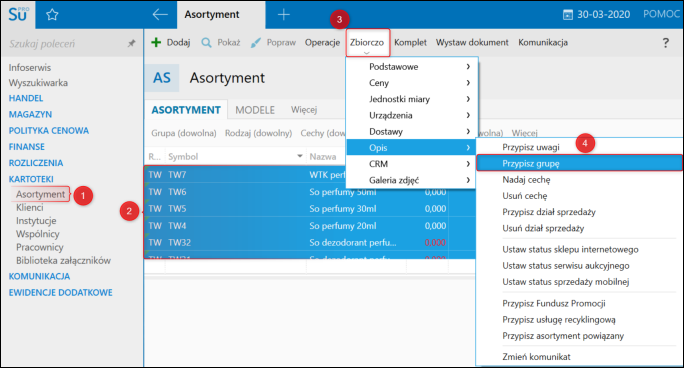This screenshot has width=684, height=368.
Task: Open a new tab with plus icon
Action: point(284,15)
